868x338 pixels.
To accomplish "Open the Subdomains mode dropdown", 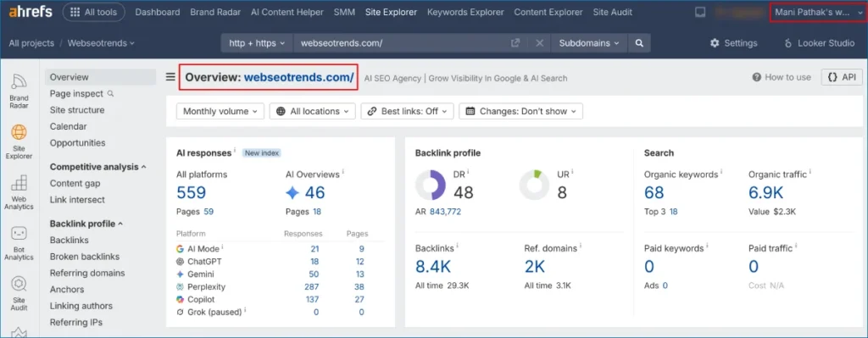I will [x=589, y=43].
